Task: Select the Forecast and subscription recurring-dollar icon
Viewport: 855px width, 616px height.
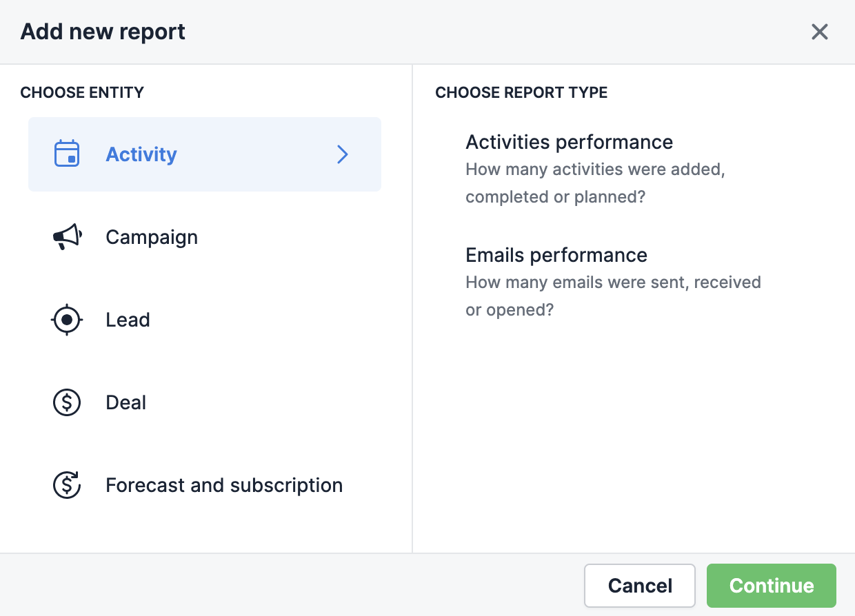Action: click(x=67, y=485)
